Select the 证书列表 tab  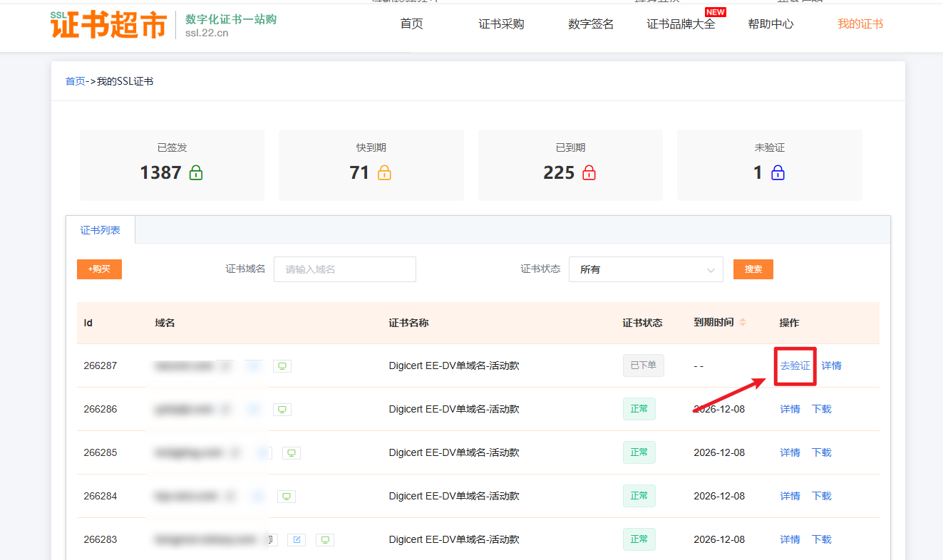(101, 230)
